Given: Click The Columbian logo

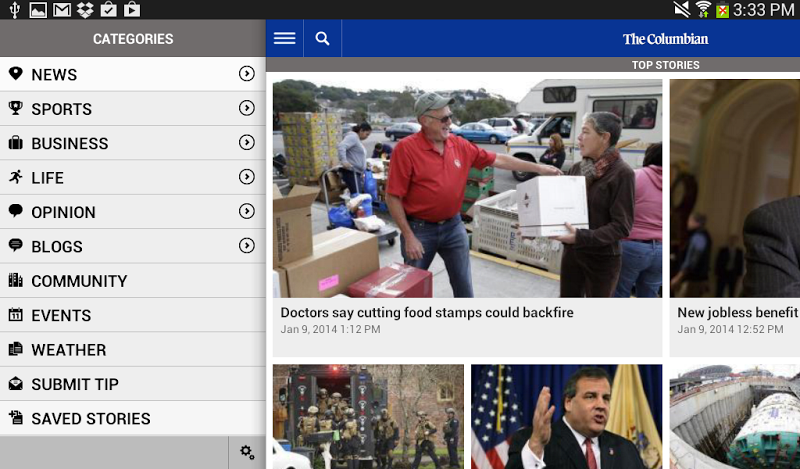Looking at the screenshot, I should [665, 39].
